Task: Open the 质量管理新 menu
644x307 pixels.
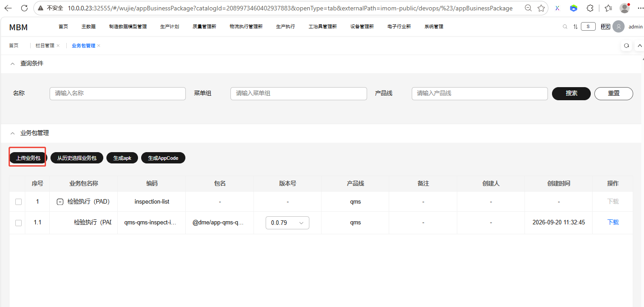Action: (204, 27)
